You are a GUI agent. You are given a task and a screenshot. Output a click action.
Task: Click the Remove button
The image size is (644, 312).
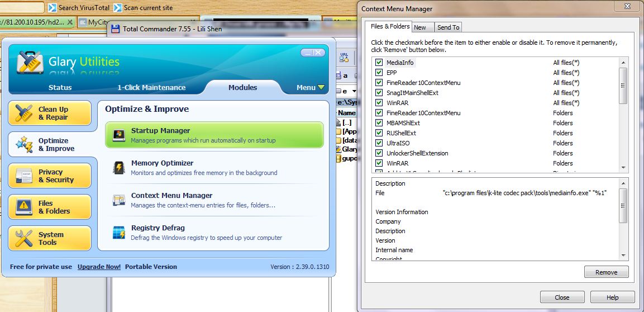(606, 272)
